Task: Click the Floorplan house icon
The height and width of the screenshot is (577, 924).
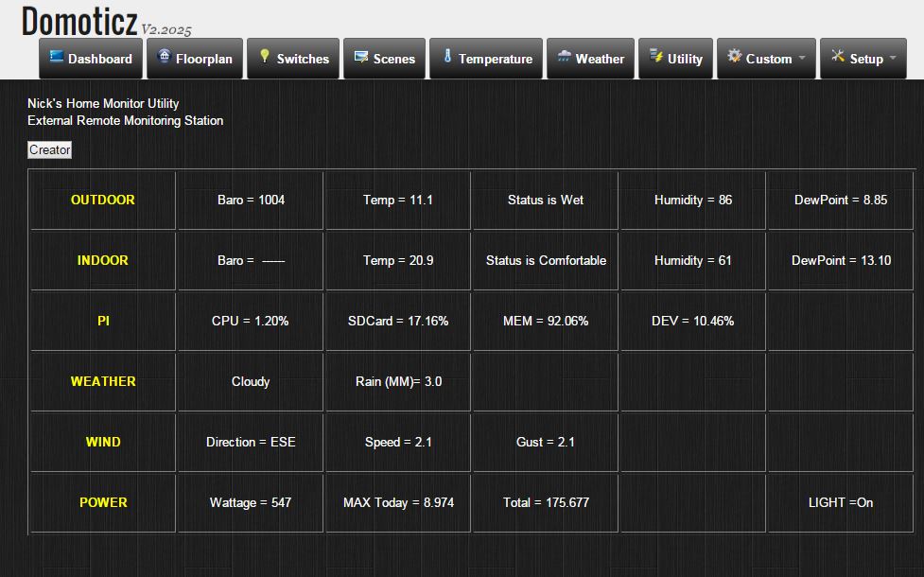Action: click(x=165, y=56)
